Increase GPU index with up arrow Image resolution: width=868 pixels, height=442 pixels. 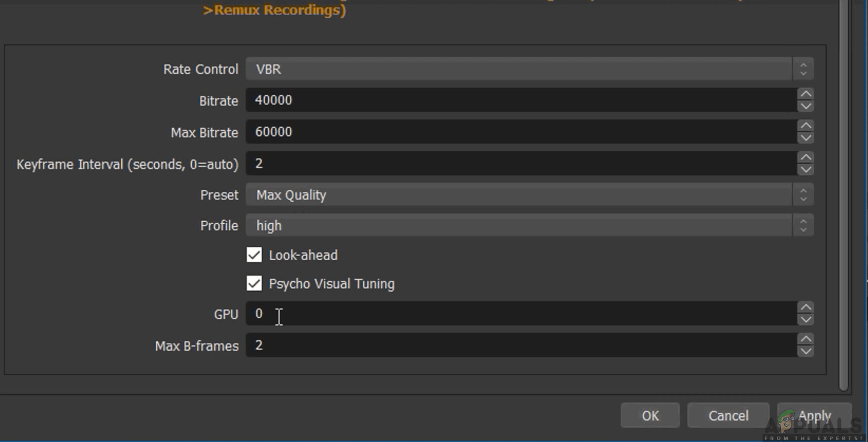[805, 307]
